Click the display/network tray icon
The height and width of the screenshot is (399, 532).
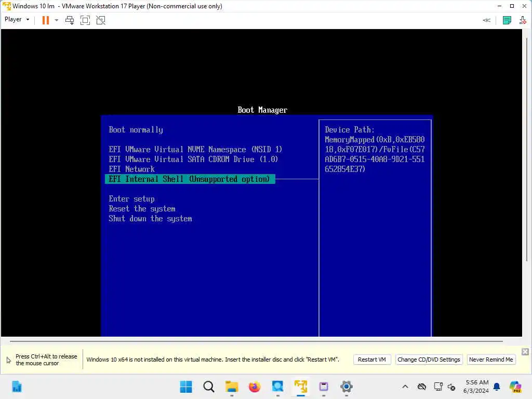click(438, 387)
